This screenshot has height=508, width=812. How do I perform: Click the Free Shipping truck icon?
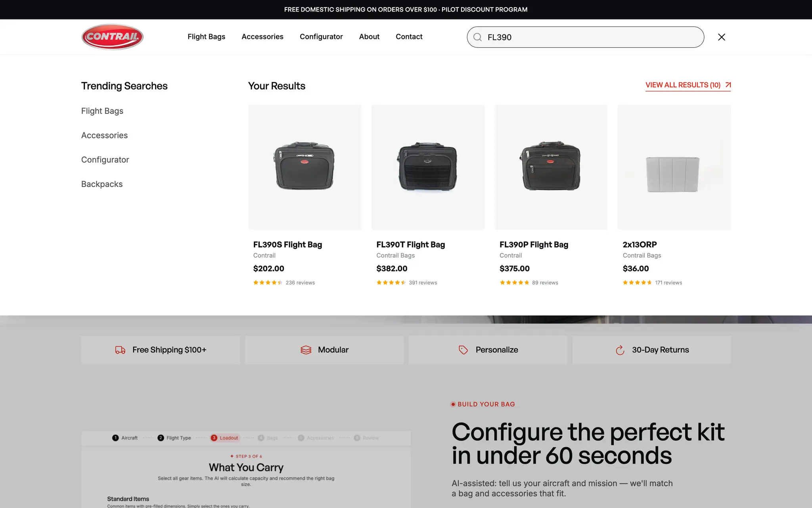(120, 350)
